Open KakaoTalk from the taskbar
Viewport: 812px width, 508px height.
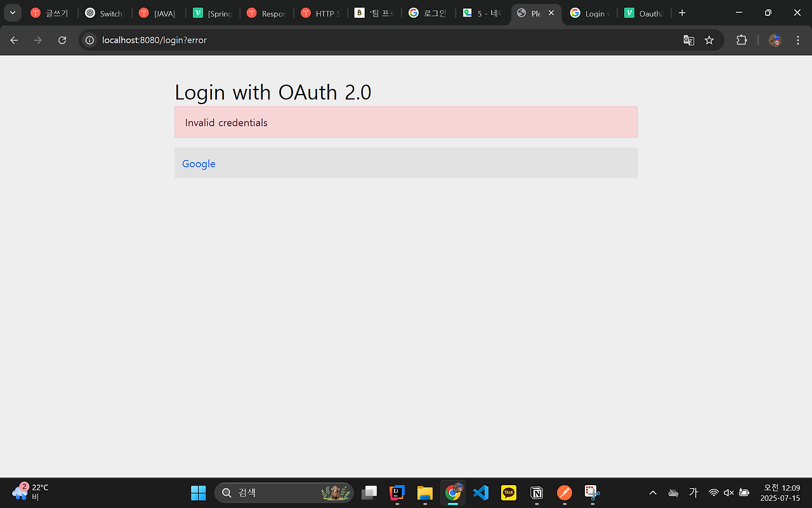pyautogui.click(x=509, y=493)
